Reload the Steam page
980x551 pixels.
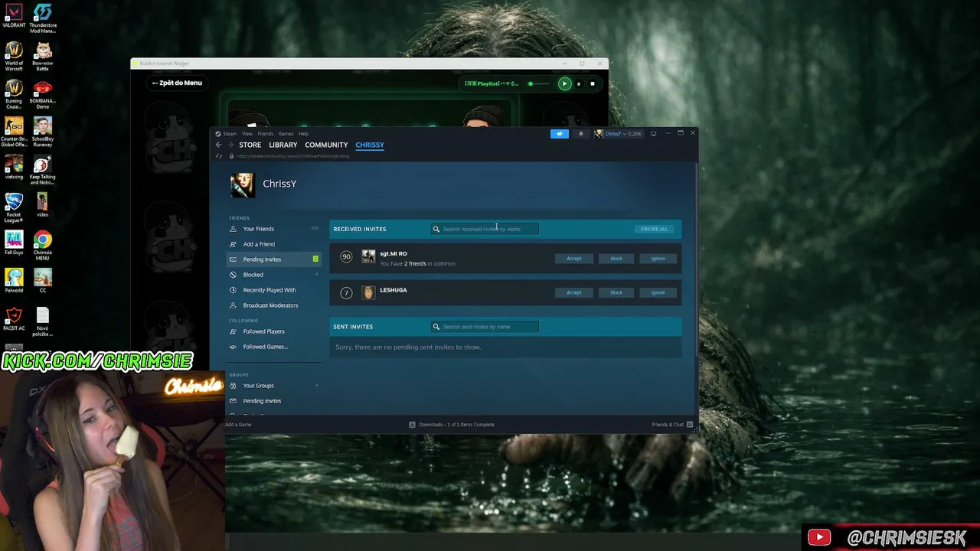click(220, 156)
